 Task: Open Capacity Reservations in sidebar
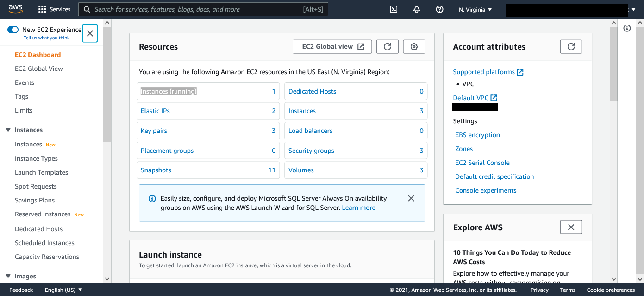point(47,257)
